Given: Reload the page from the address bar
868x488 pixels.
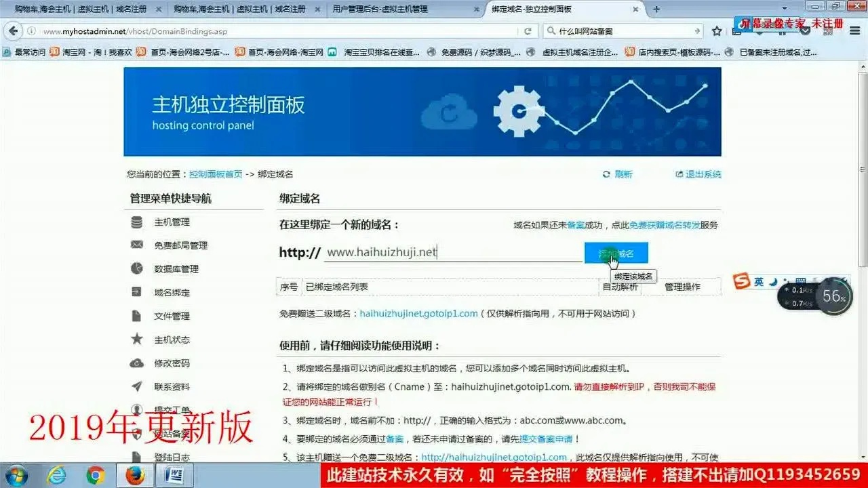Looking at the screenshot, I should (528, 31).
